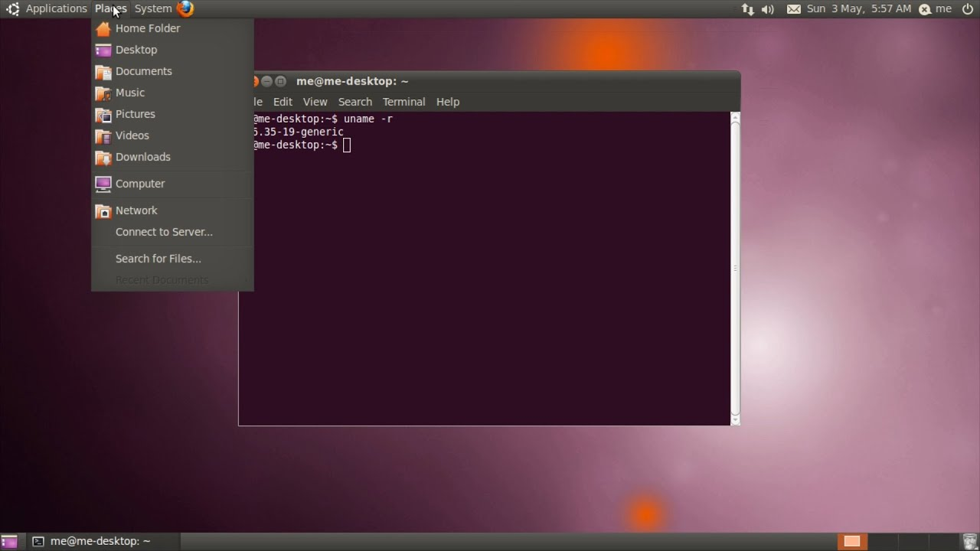Screen dimensions: 980x551
Task: Click the "uname -r" command text
Action: click(x=368, y=119)
